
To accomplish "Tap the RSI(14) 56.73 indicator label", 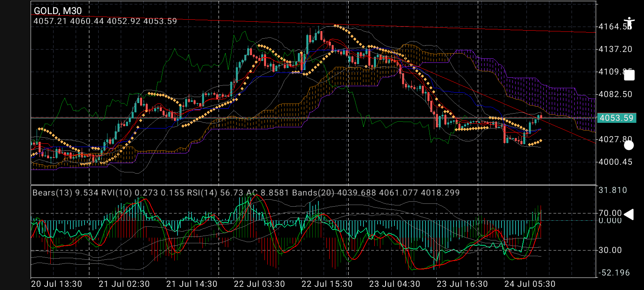I will (x=215, y=193).
